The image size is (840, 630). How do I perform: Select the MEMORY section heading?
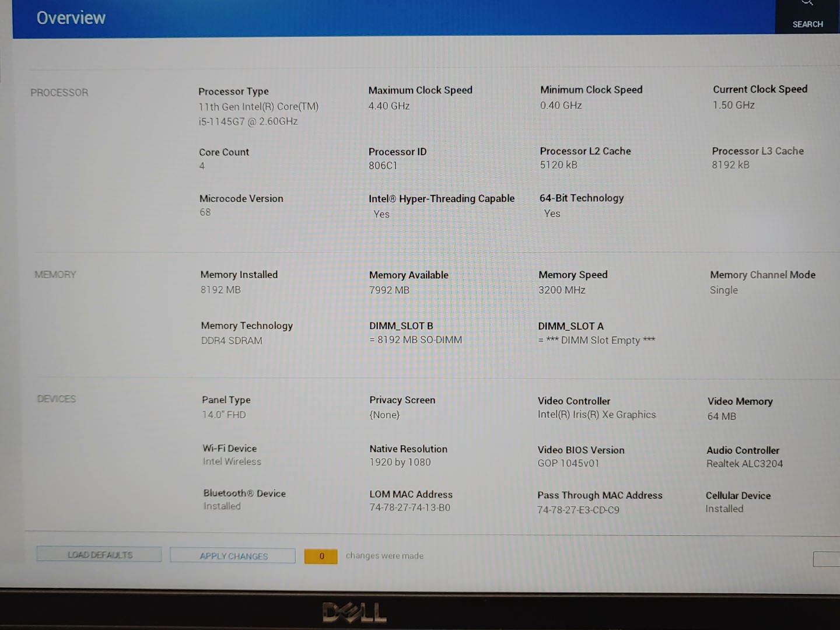pyautogui.click(x=55, y=275)
